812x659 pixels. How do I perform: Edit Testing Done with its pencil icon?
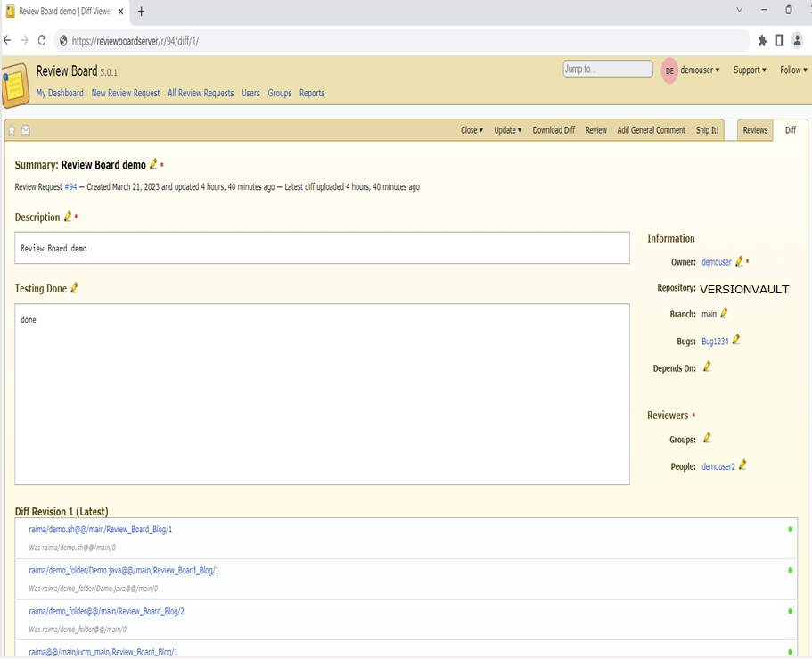pos(74,288)
